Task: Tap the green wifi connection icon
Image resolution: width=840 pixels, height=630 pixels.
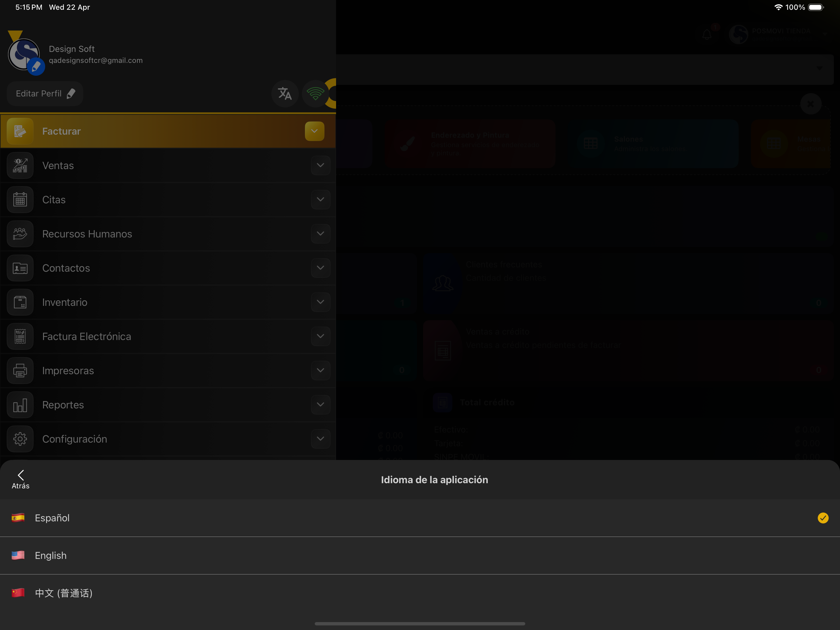Action: pyautogui.click(x=315, y=93)
